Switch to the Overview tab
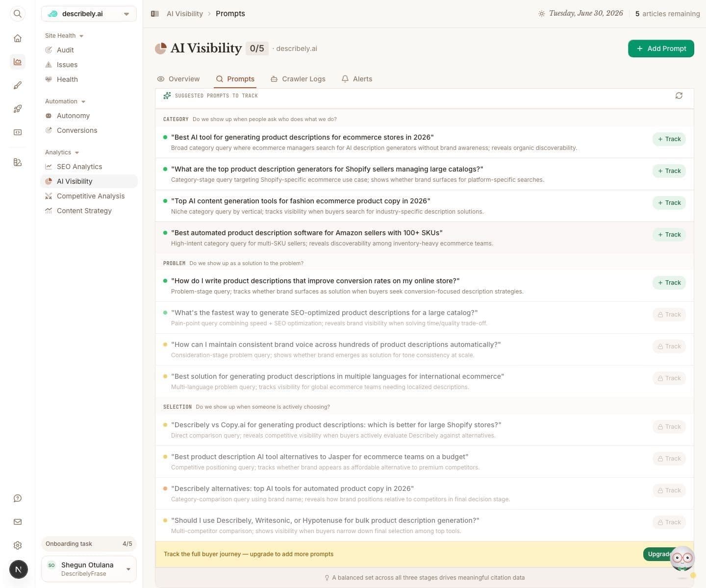706x588 pixels. point(178,79)
